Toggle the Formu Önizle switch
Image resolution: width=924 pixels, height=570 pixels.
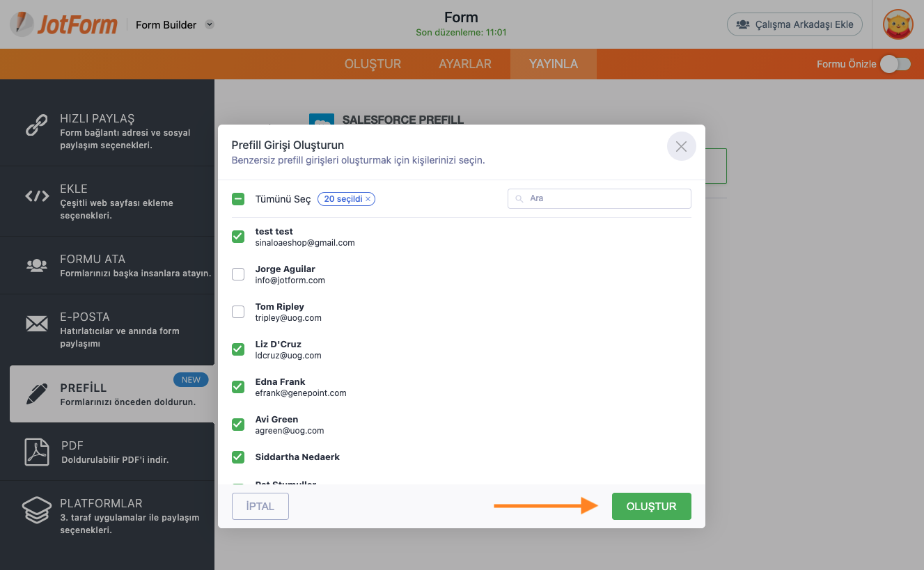pyautogui.click(x=895, y=64)
